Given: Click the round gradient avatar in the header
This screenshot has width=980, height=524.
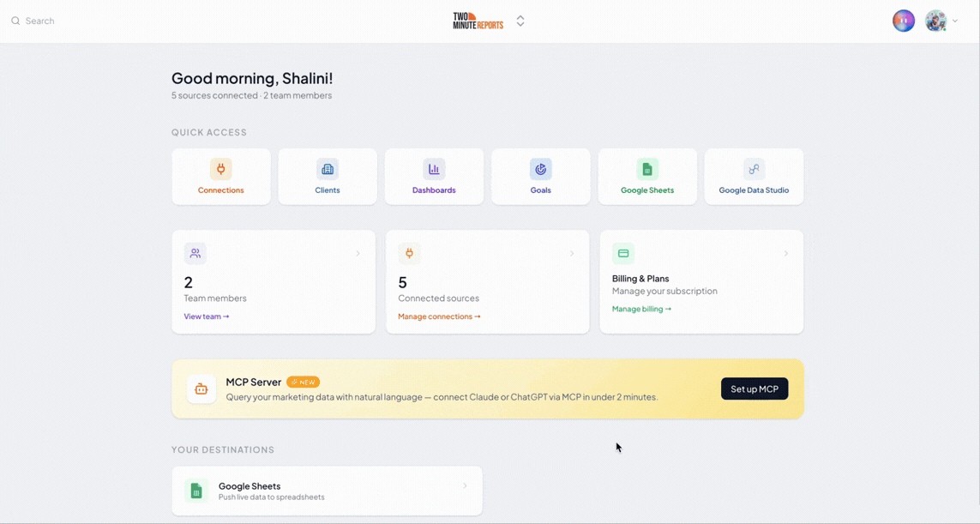Looking at the screenshot, I should tap(904, 21).
